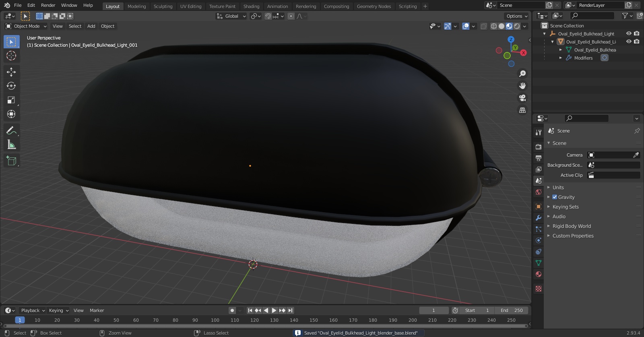The width and height of the screenshot is (644, 337).
Task: Toggle X-ray display
Action: coord(483,26)
